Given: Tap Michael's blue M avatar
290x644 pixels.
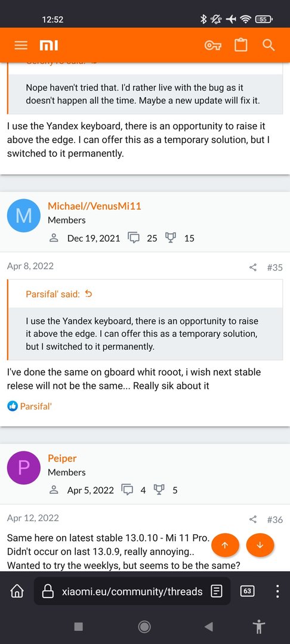Looking at the screenshot, I should [x=24, y=216].
